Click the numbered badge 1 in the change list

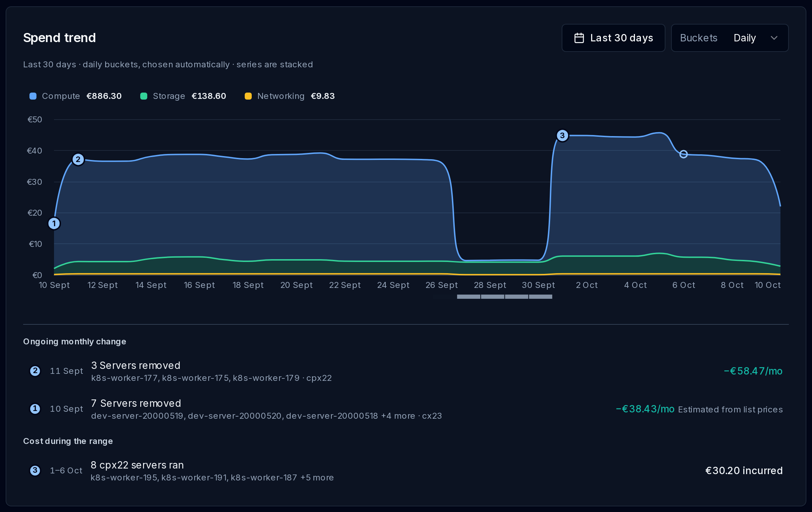coord(35,409)
